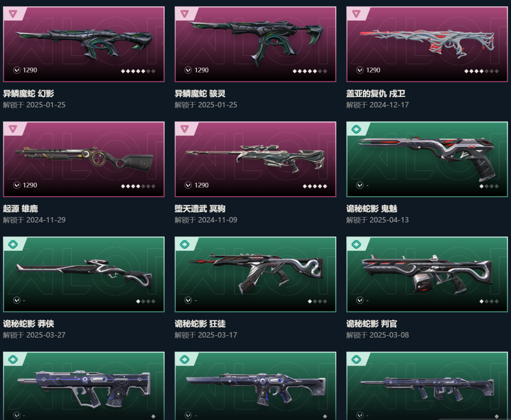Click upgrade level dots on 堕天遗武 冥驹

click(315, 186)
